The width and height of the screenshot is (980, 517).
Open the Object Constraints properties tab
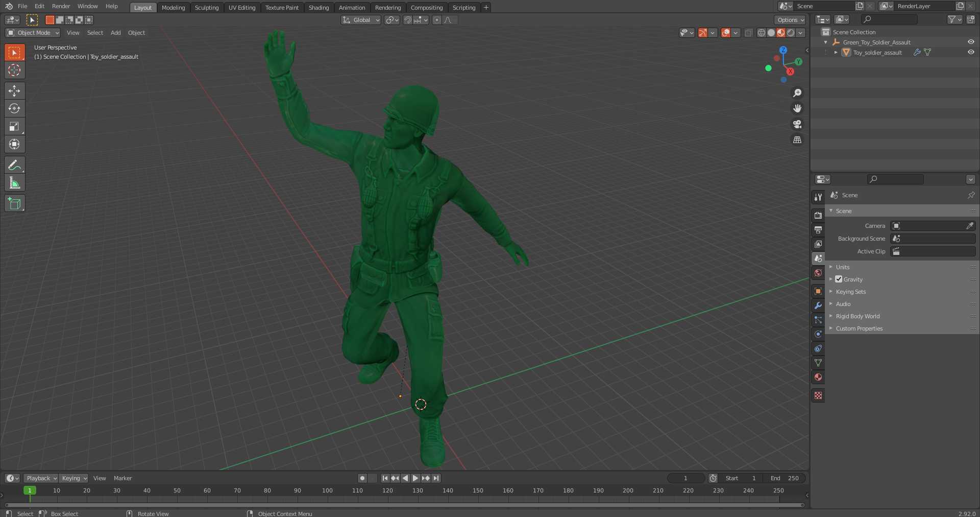tap(818, 348)
